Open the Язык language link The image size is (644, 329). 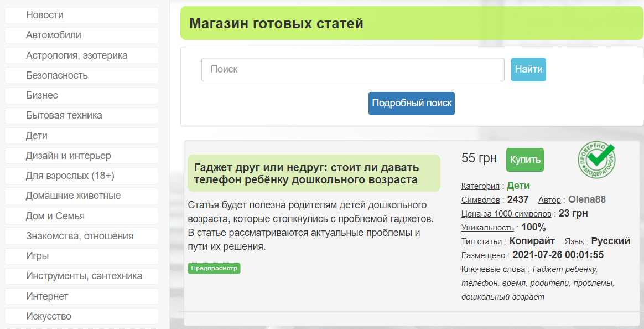click(574, 241)
